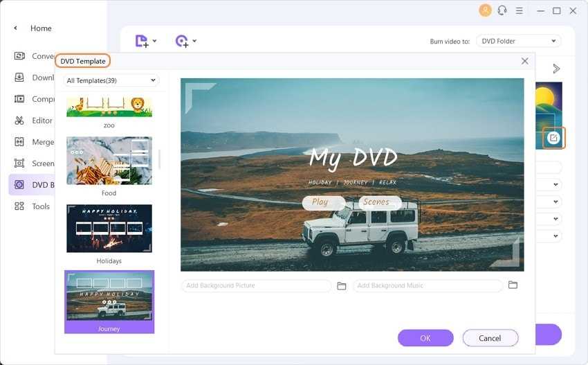Click the Add Background Picture field
588x365 pixels.
(x=256, y=286)
